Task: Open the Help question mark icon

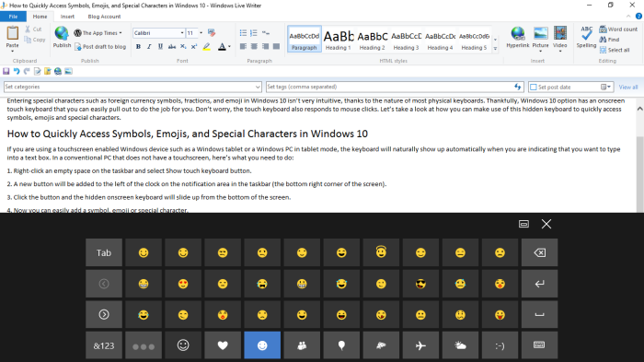Action: coord(638,17)
